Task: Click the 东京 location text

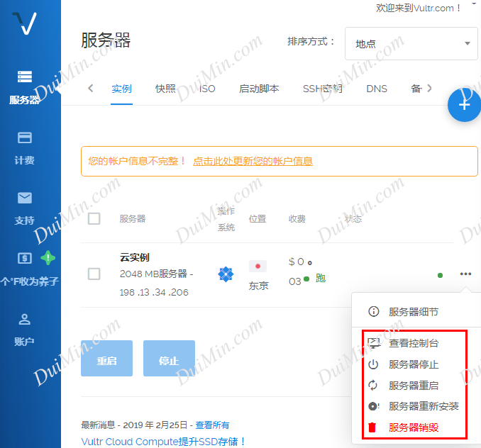Action: pos(258,286)
